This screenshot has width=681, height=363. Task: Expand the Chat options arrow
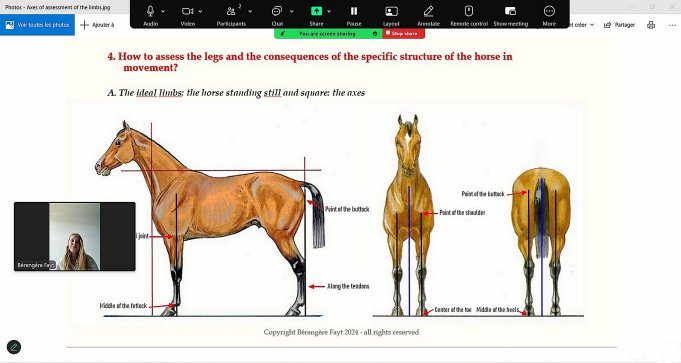click(x=291, y=11)
